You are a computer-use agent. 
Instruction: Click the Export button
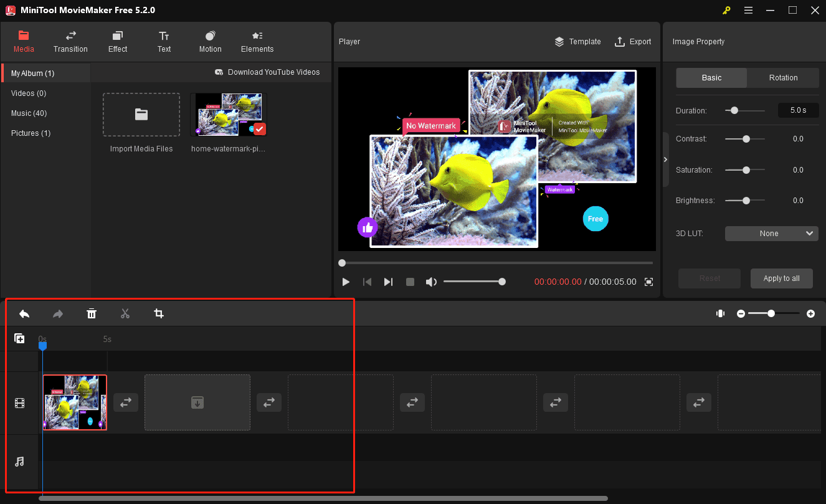(633, 41)
